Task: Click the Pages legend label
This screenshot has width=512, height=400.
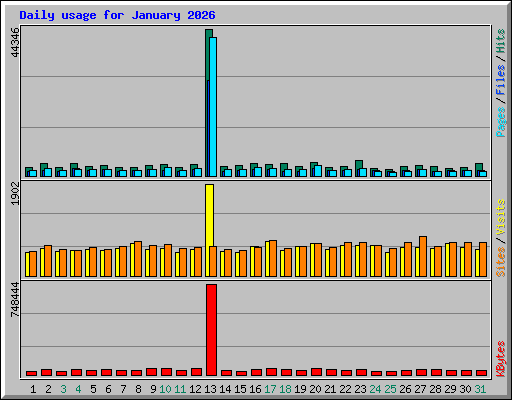Action: point(501,122)
